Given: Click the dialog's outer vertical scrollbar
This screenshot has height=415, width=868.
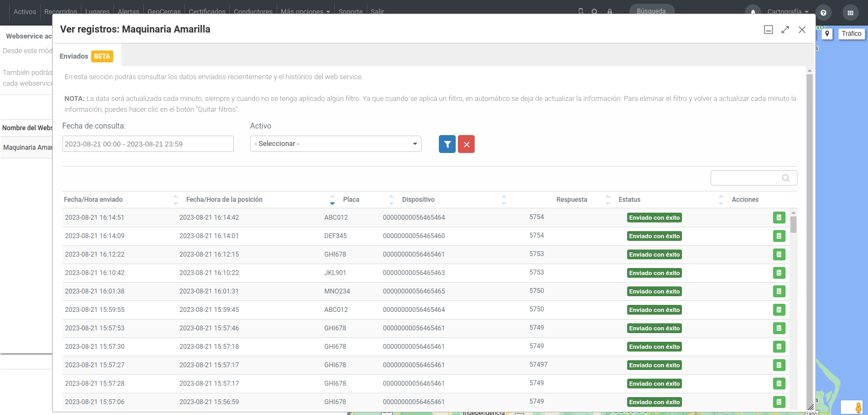Looking at the screenshot, I should click(809, 239).
